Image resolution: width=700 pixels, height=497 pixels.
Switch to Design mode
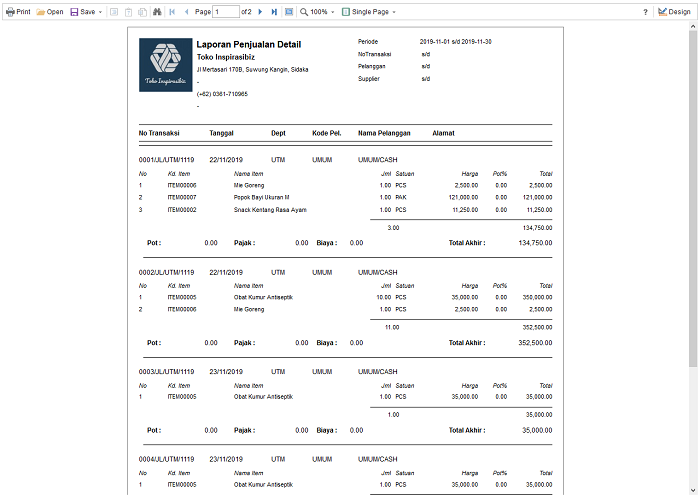[x=674, y=12]
